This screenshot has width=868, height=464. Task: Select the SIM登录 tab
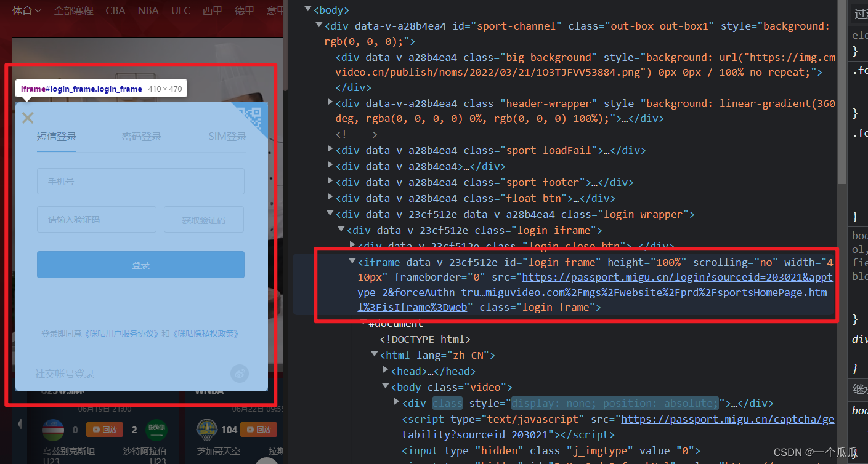click(227, 137)
